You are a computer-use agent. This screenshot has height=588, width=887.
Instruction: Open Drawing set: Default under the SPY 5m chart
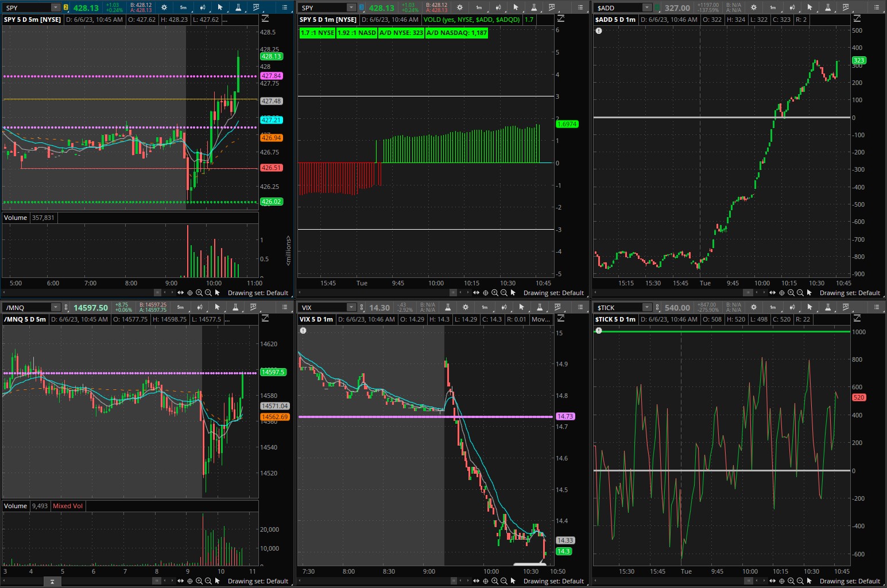tap(258, 293)
